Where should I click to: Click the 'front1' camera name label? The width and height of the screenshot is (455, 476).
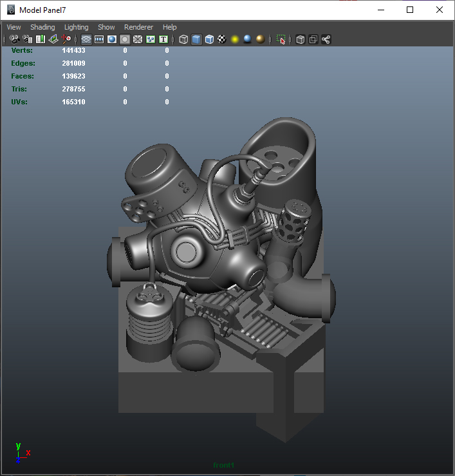pos(223,465)
